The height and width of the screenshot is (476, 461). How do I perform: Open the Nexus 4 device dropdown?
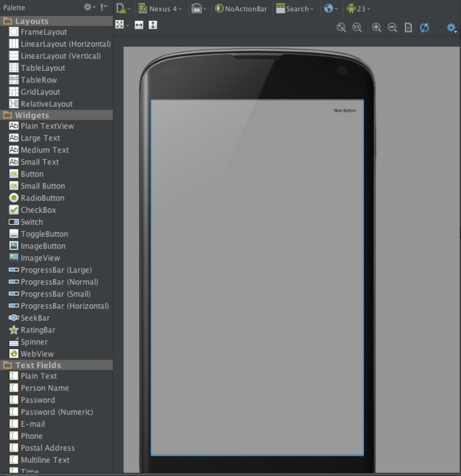(160, 9)
